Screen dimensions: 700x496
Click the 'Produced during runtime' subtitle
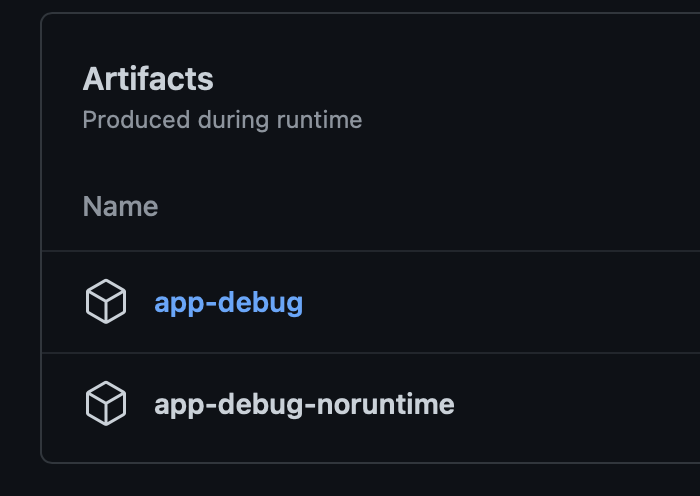coord(222,120)
